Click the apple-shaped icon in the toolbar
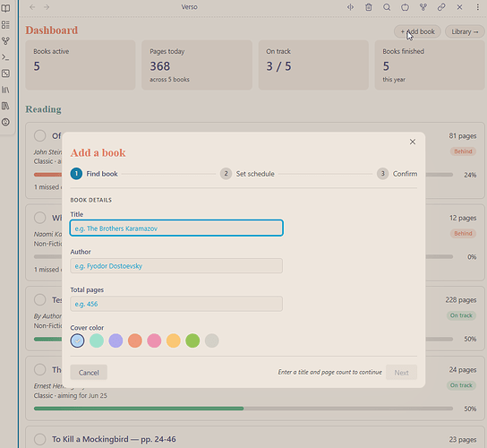Screen dimensions: 487x448 (405, 7)
